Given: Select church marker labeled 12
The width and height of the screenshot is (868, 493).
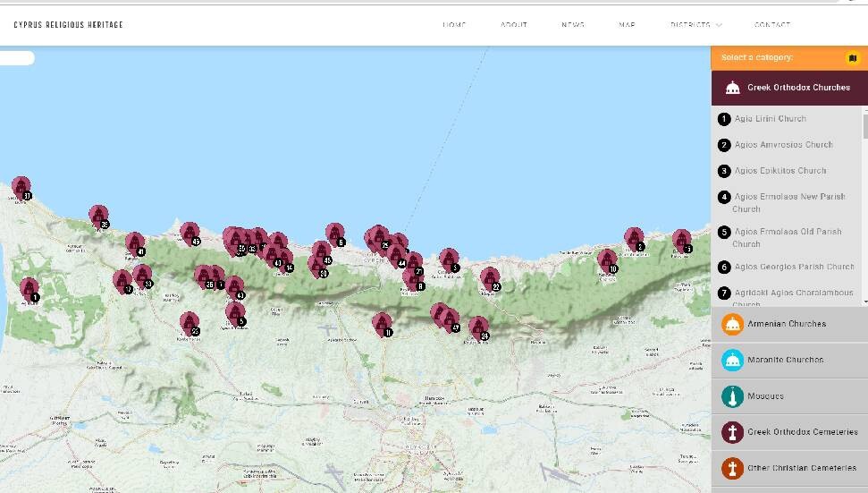Looking at the screenshot, I should [122, 281].
